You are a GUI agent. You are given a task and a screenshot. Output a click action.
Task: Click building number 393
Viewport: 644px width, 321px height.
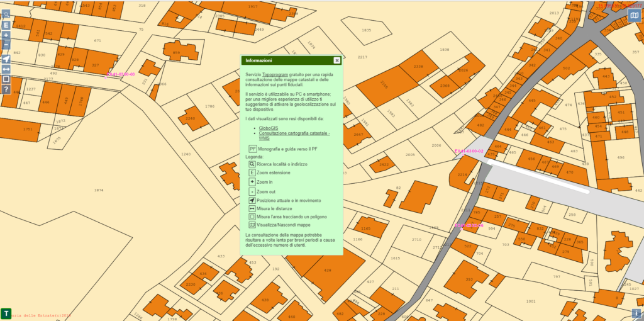[469, 279]
